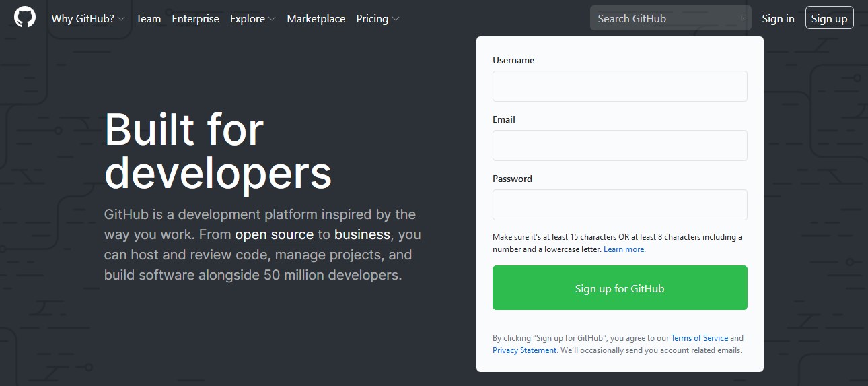Image resolution: width=868 pixels, height=386 pixels.
Task: Open the Enterprise nav item
Action: coord(195,19)
